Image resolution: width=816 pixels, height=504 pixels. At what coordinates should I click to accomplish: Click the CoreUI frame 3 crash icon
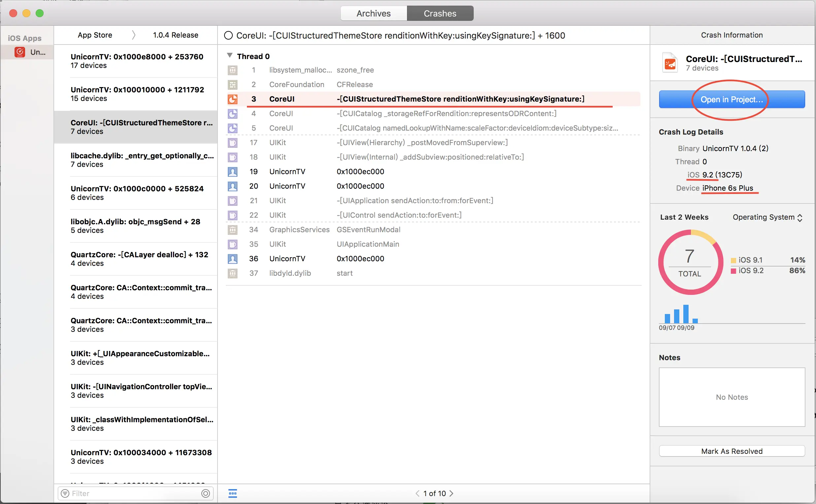[232, 99]
